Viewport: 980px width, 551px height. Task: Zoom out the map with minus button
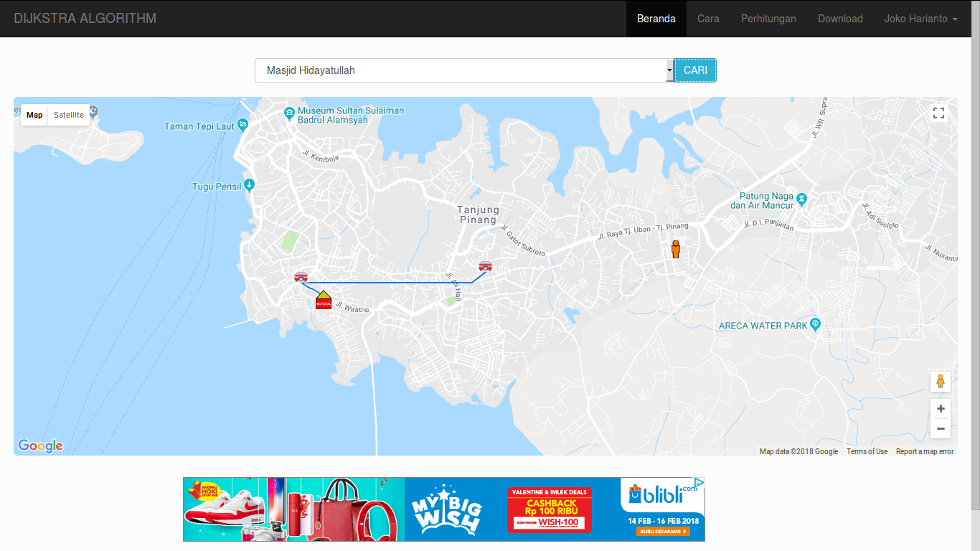[x=940, y=428]
